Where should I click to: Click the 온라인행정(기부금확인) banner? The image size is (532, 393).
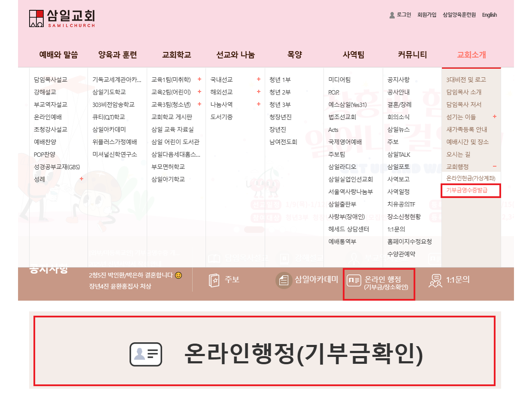[x=264, y=351]
